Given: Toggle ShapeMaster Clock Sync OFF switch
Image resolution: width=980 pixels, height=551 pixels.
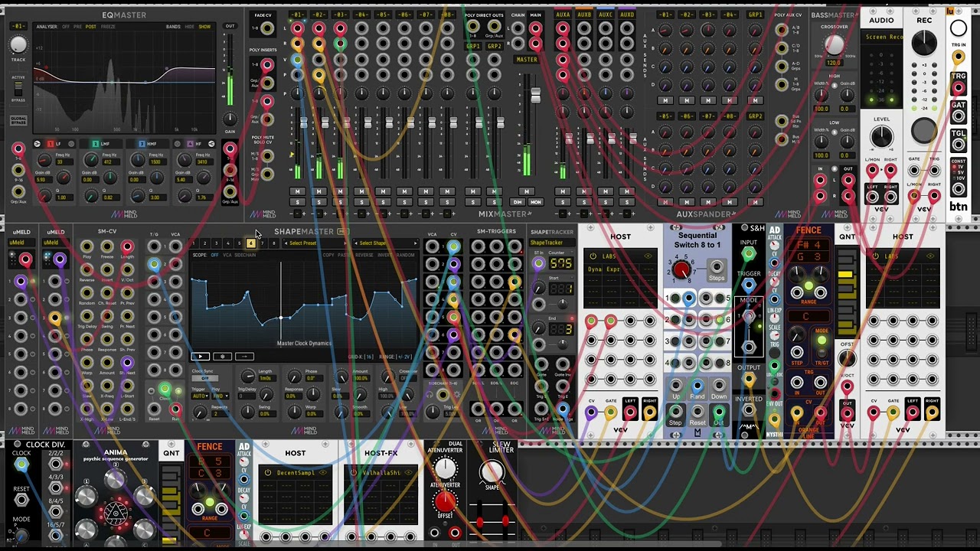Looking at the screenshot, I should pos(204,378).
